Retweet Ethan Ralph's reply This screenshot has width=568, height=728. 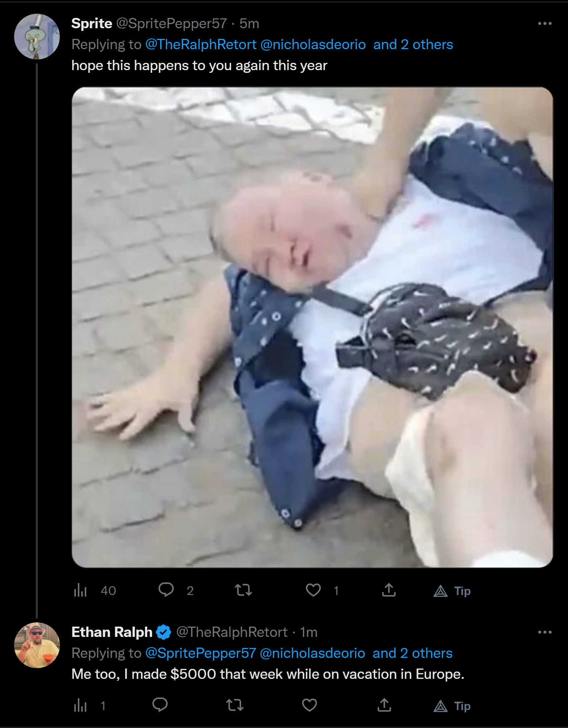(235, 705)
